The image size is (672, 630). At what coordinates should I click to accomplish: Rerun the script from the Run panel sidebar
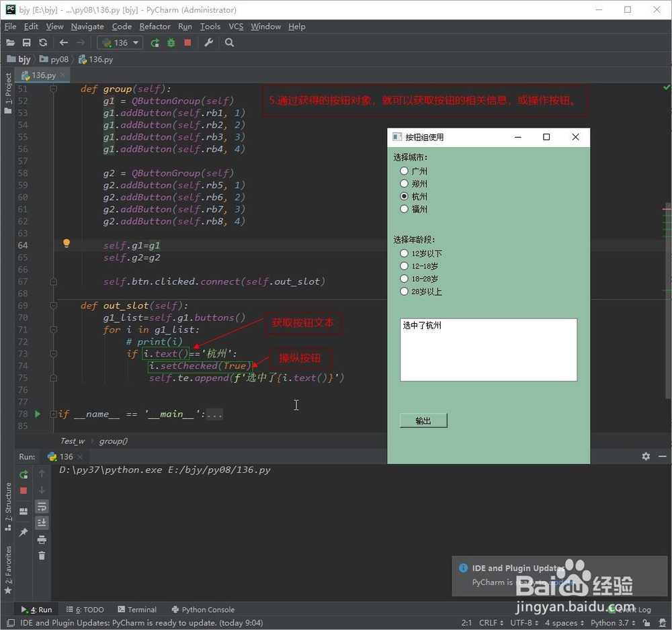(x=24, y=474)
